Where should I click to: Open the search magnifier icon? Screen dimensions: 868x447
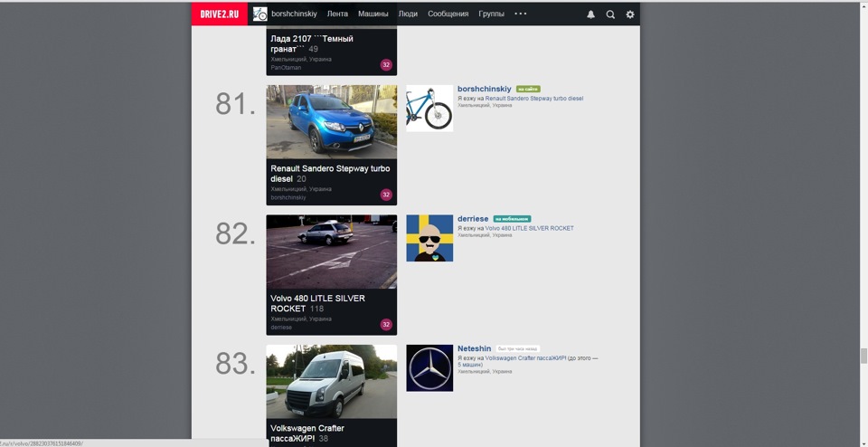coord(610,14)
